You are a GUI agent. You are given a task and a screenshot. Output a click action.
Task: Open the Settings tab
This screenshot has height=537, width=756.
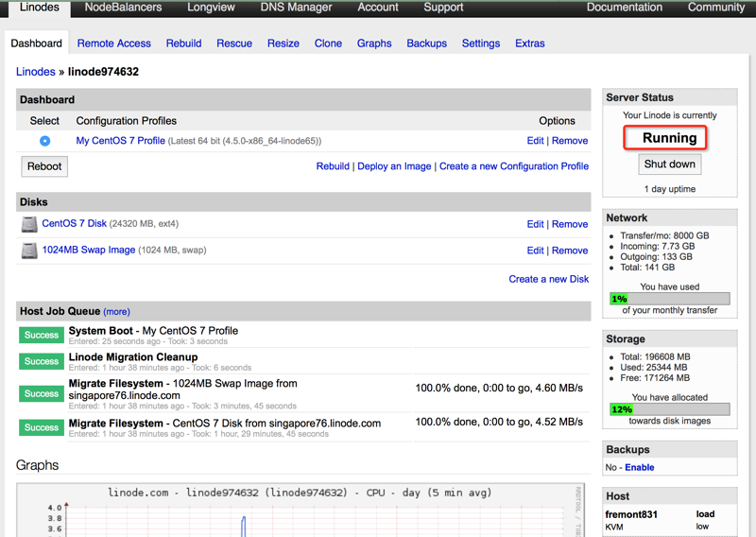click(x=481, y=43)
